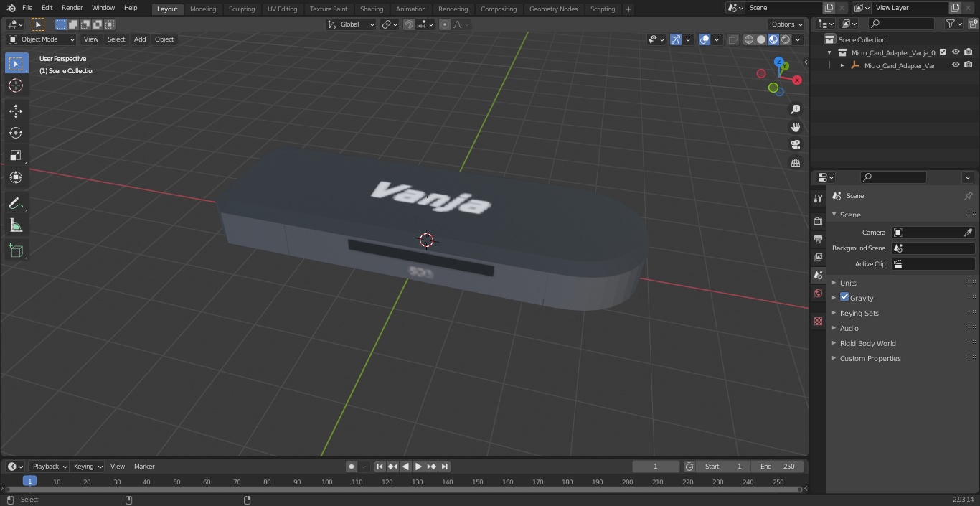
Task: Open the Global transform orientation dropdown
Action: pos(351,24)
